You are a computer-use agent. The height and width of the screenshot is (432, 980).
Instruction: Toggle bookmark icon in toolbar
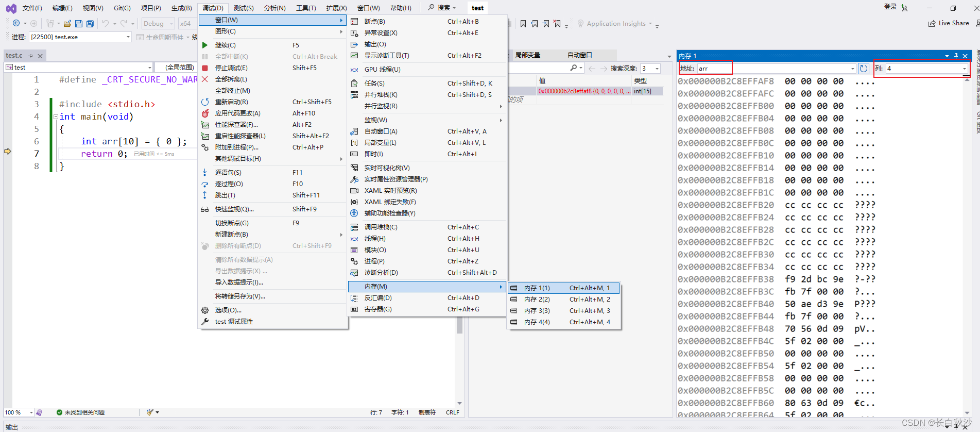[523, 24]
